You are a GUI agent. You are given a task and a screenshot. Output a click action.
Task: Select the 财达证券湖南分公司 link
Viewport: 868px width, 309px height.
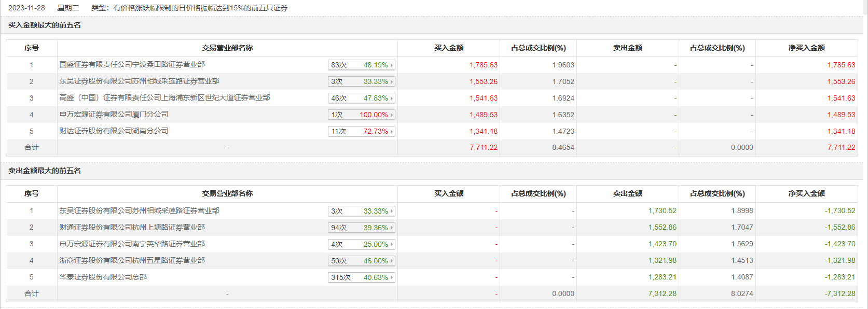click(x=114, y=131)
